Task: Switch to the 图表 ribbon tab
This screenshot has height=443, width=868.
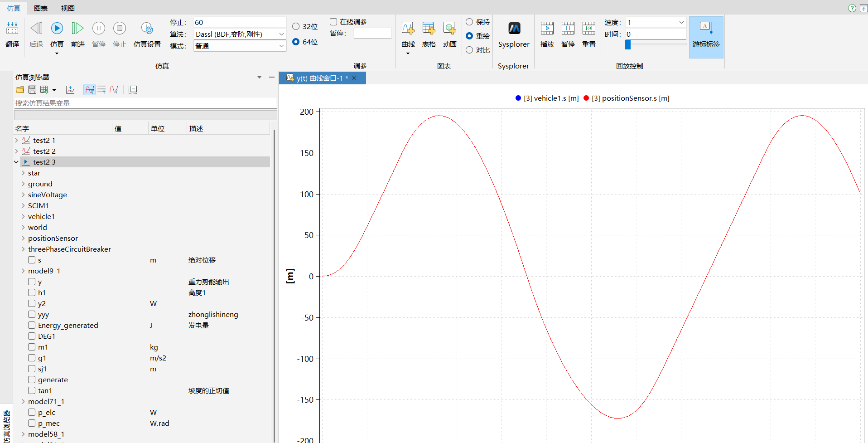Action: [x=41, y=8]
